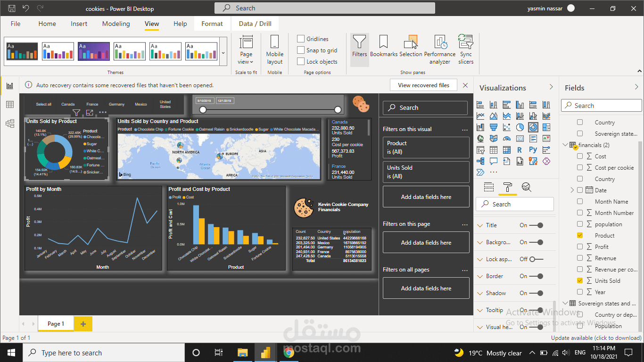Select the Treemap visualization

(x=546, y=127)
